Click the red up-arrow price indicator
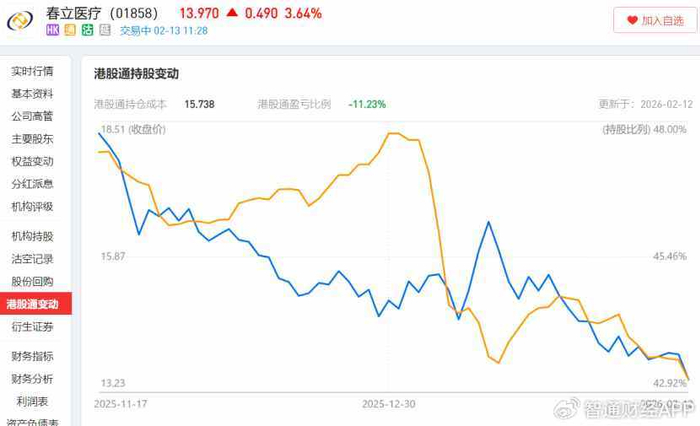The image size is (700, 426). pos(232,12)
